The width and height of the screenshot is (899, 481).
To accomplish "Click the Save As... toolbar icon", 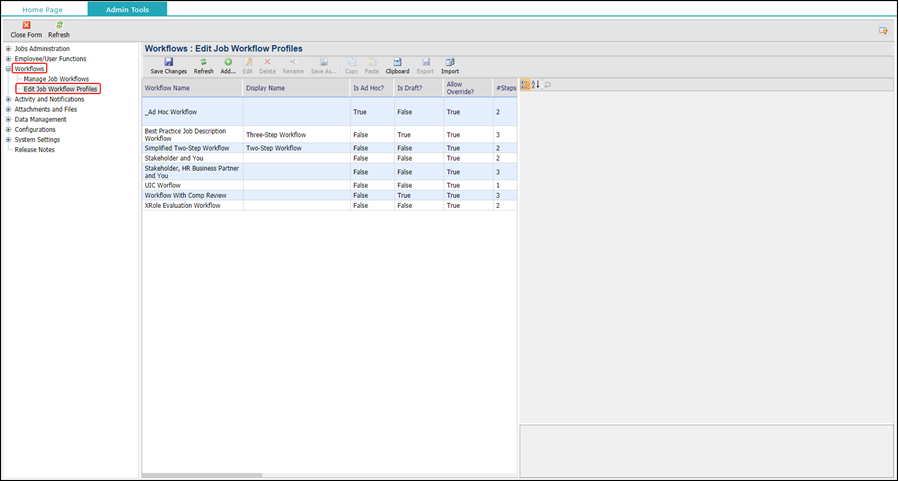I will coord(323,62).
